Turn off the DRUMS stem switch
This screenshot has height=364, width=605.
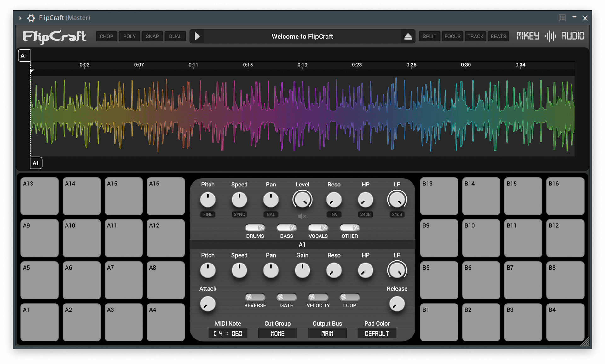point(255,227)
